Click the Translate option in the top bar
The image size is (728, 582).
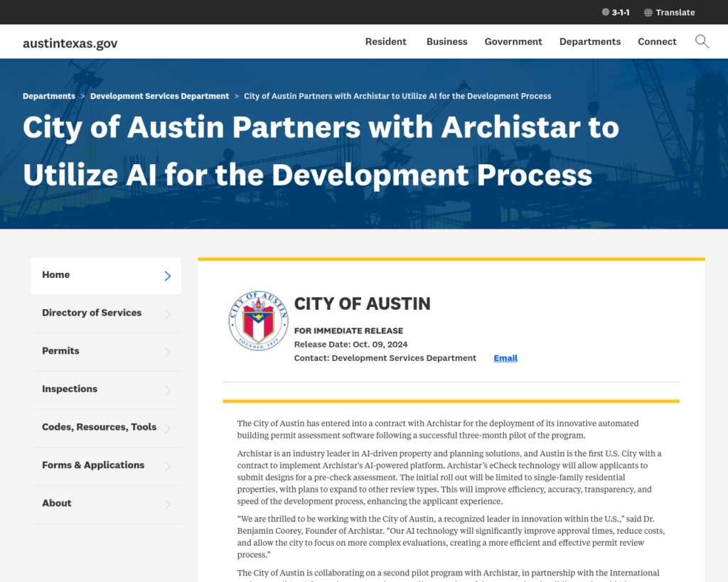click(x=675, y=12)
